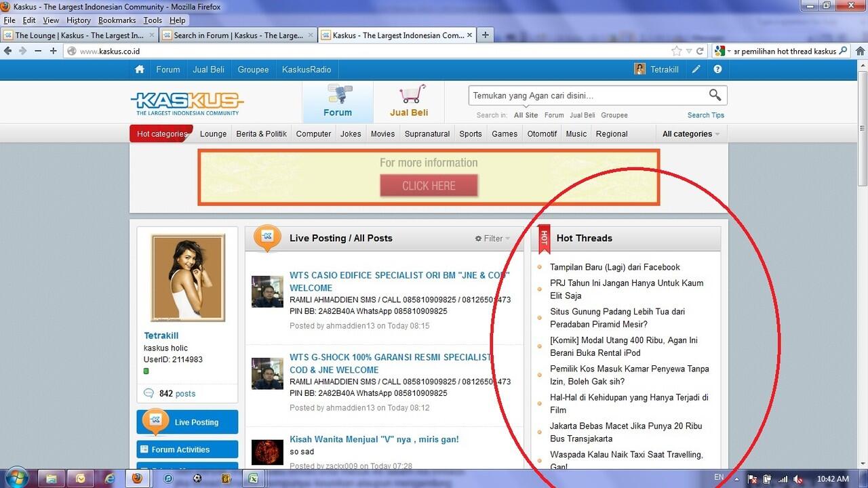Click the search magnifier in Kaskus search box

click(x=715, y=95)
